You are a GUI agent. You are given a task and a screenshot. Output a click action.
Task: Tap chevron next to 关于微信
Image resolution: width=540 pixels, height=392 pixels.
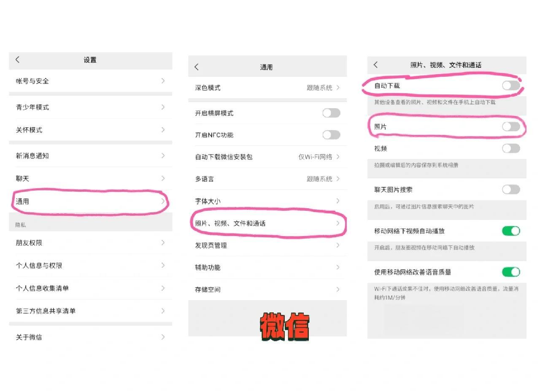click(163, 337)
